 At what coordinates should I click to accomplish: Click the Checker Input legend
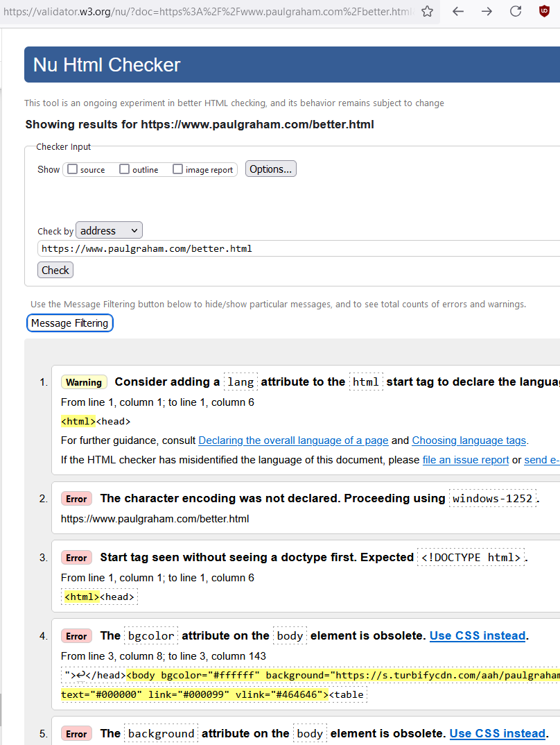(x=64, y=147)
